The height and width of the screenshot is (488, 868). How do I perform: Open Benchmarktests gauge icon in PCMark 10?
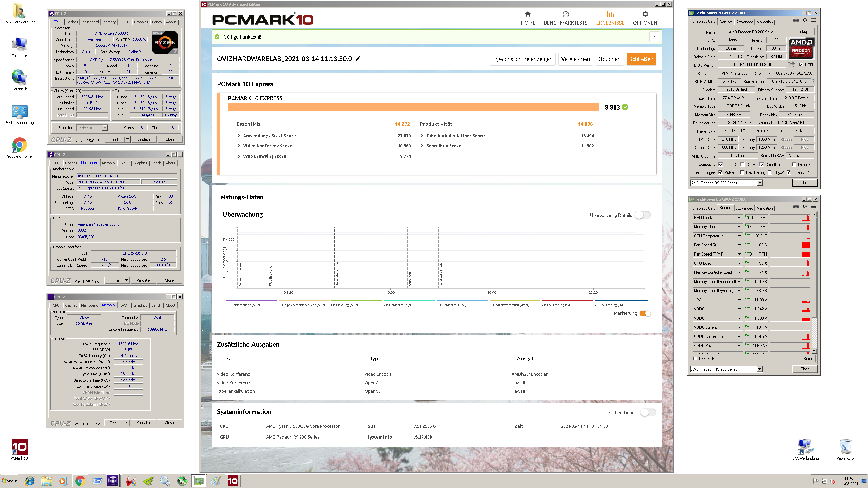(x=566, y=14)
